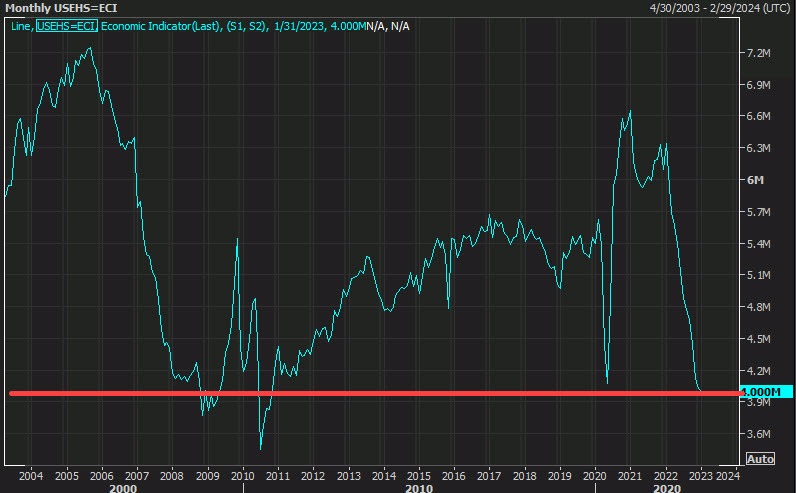Click the 6M bold label on price axis
The image size is (796, 493).
tap(756, 180)
